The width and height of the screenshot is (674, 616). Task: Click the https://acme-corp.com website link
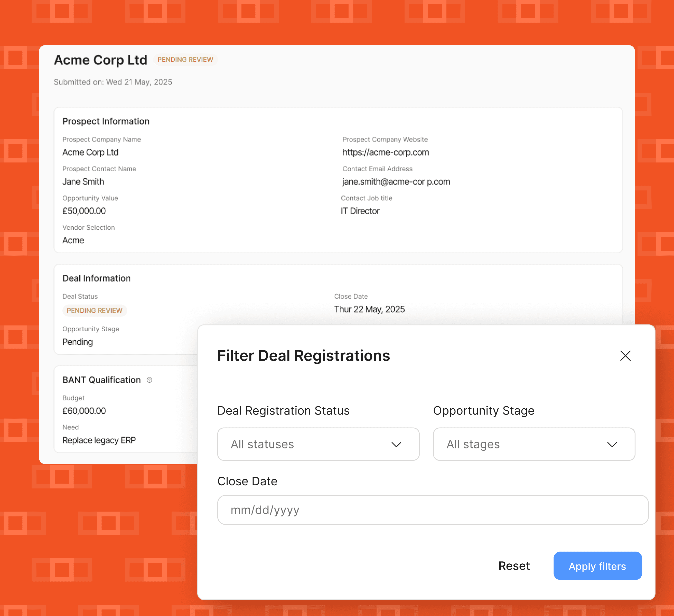[386, 152]
